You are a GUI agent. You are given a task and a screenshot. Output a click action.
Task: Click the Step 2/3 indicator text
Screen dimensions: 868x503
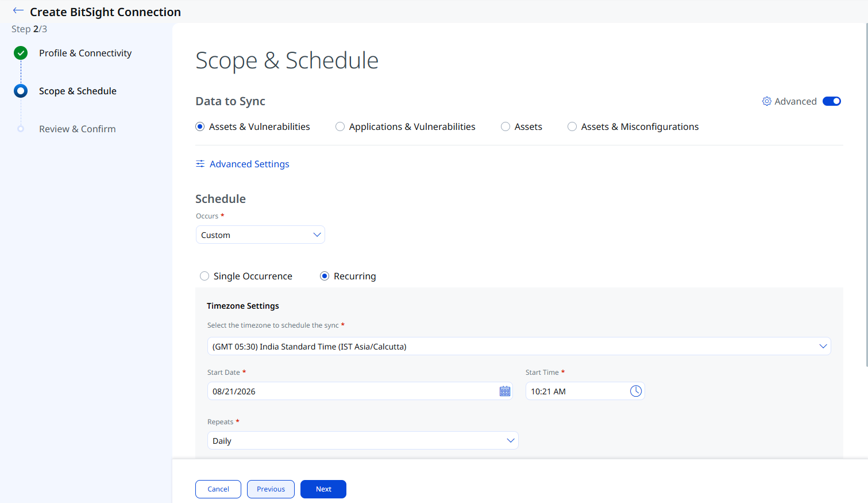pos(29,29)
